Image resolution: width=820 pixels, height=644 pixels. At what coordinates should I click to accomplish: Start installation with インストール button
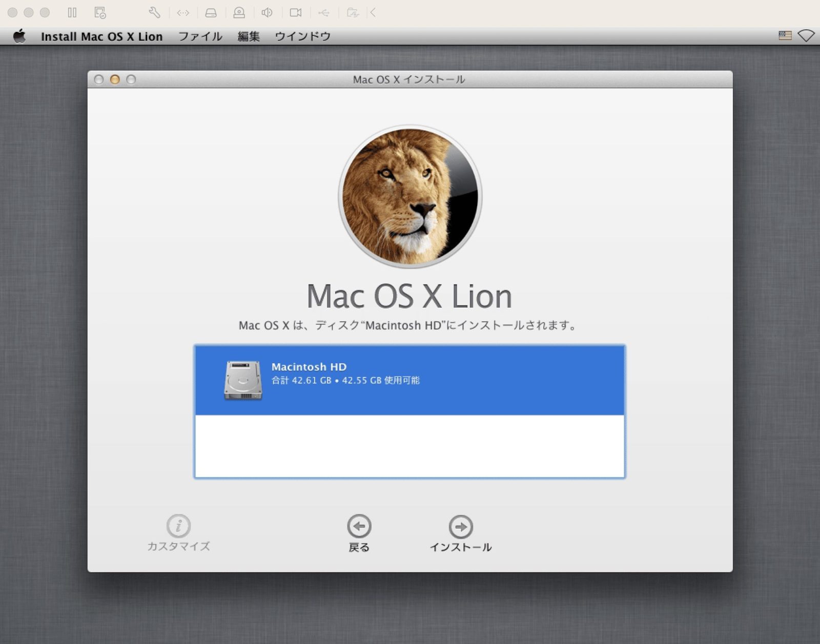click(461, 534)
